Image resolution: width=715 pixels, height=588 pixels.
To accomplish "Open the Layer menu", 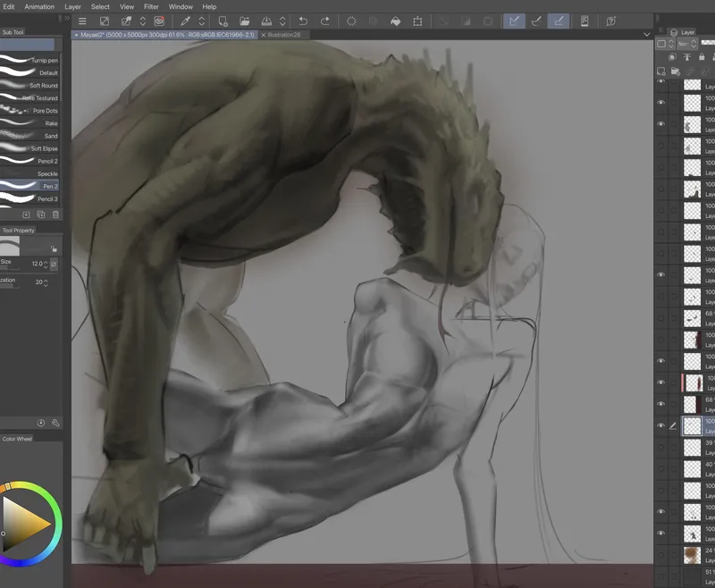I will tap(72, 7).
